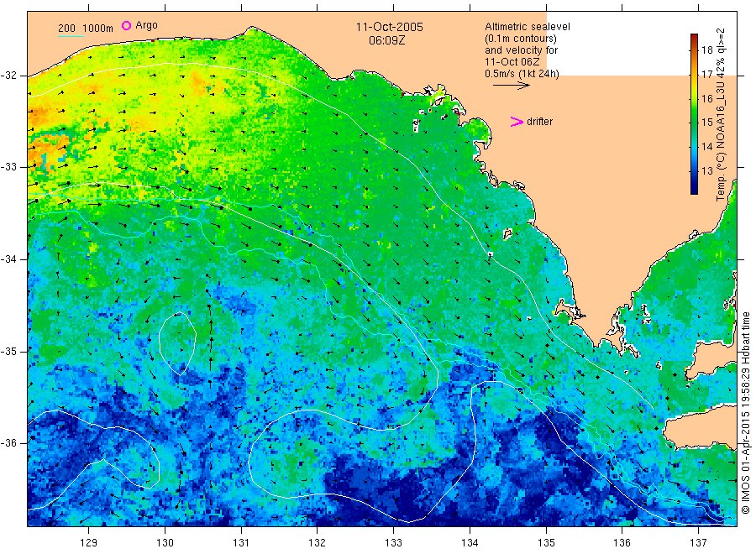Click the latitude axis label -34
This screenshot has width=756, height=554.
tap(8, 259)
